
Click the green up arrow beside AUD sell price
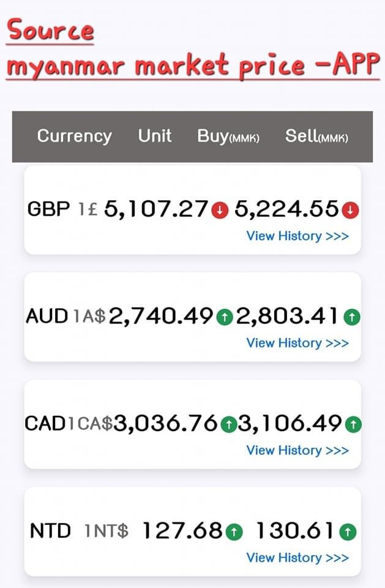tap(351, 317)
